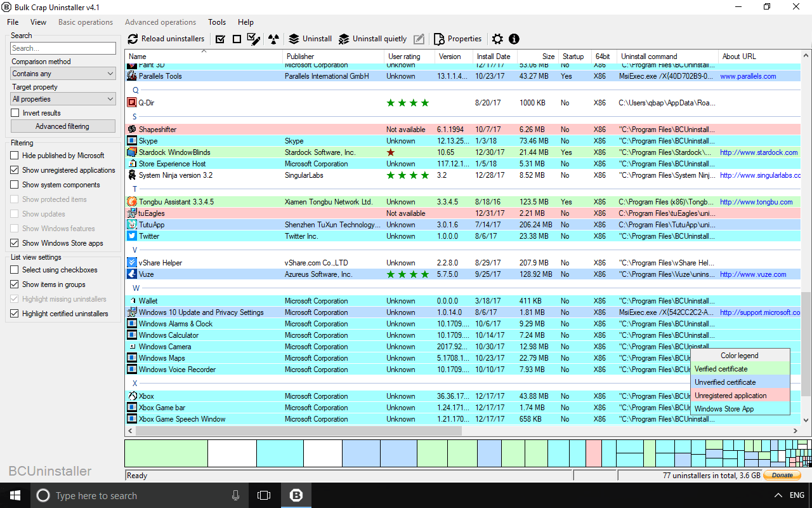Click the Stardock WindowBlinds app icon
The height and width of the screenshot is (508, 812).
tap(132, 152)
